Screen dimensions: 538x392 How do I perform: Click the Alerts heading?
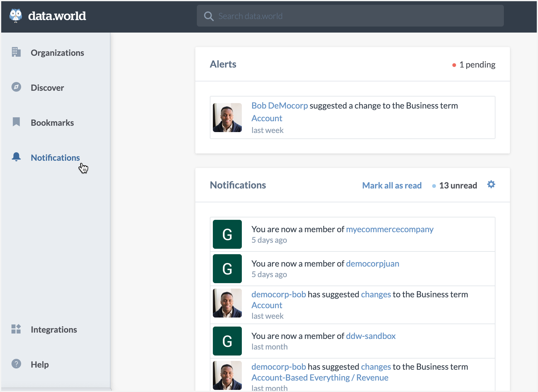223,64
